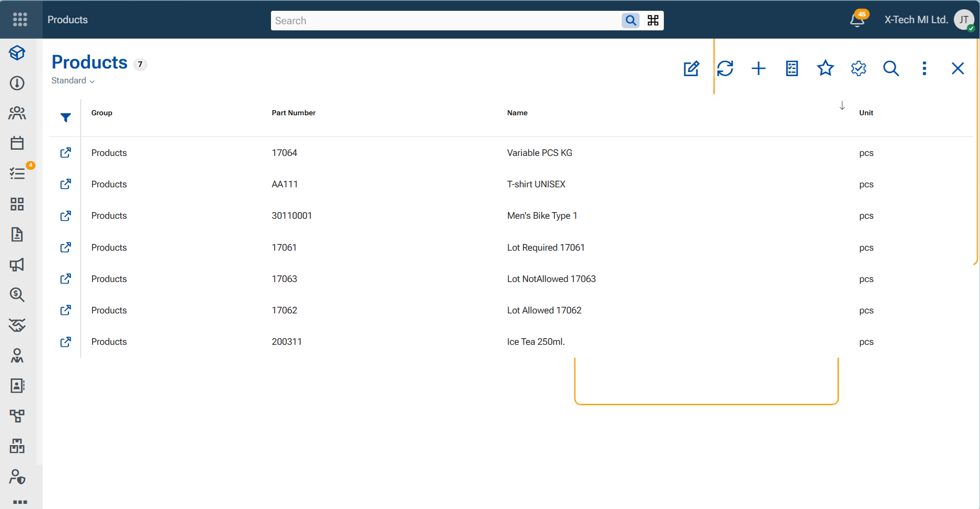Click the sort arrow beside Name column

pos(842,106)
